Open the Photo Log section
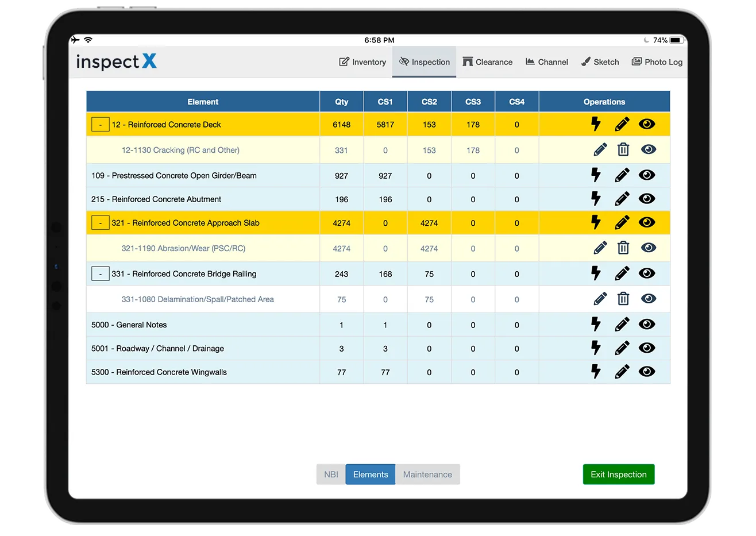 (657, 61)
